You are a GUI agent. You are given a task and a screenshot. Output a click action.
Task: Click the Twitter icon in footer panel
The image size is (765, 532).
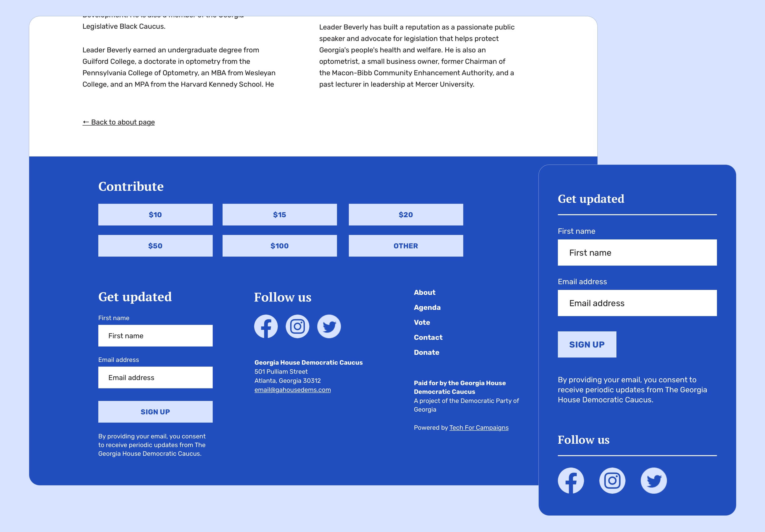click(329, 326)
